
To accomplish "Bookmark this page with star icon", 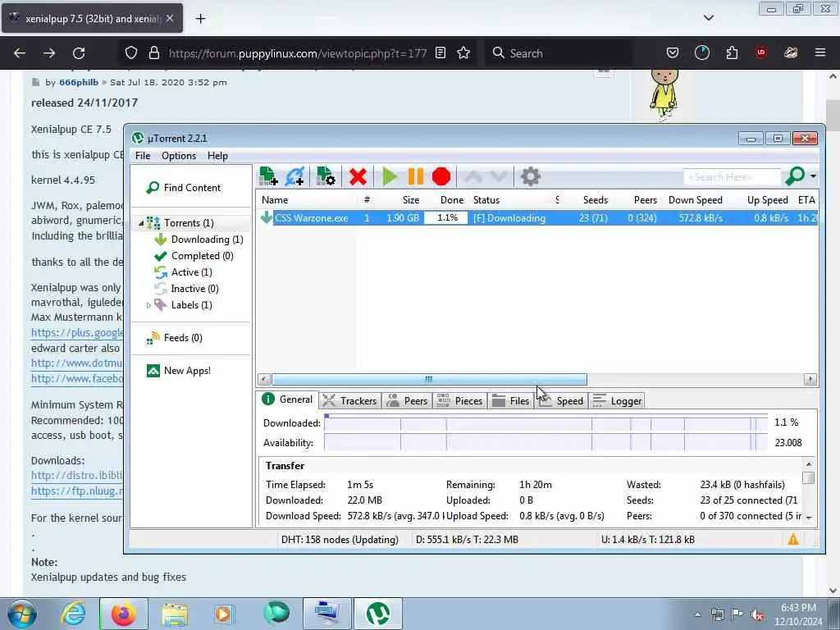I will pyautogui.click(x=463, y=53).
